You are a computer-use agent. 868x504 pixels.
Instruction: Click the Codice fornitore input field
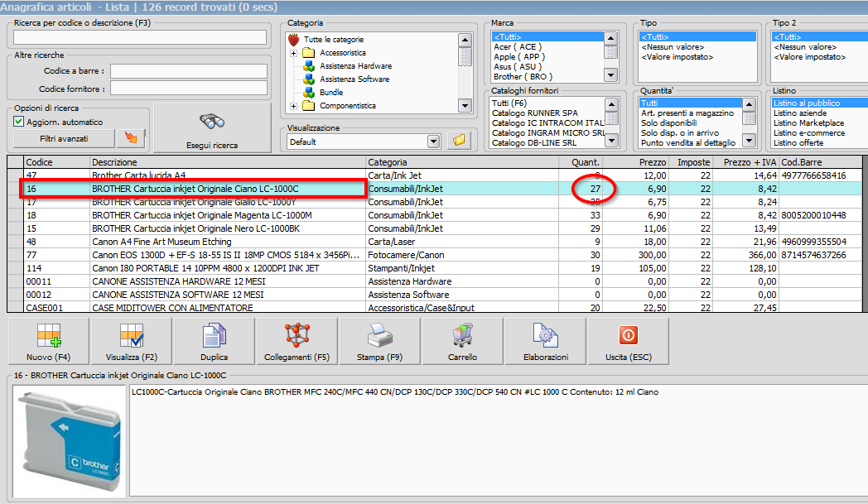pyautogui.click(x=189, y=89)
